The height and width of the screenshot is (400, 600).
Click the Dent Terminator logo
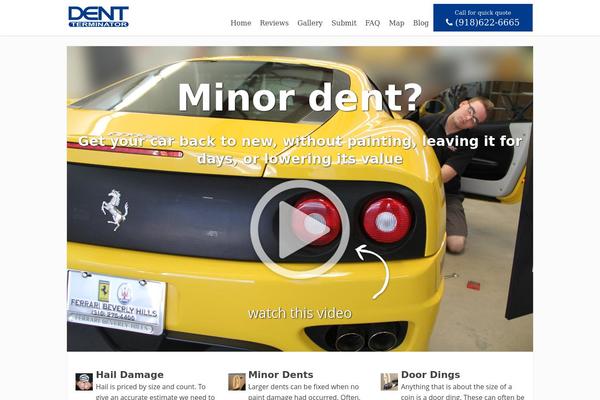click(x=98, y=17)
